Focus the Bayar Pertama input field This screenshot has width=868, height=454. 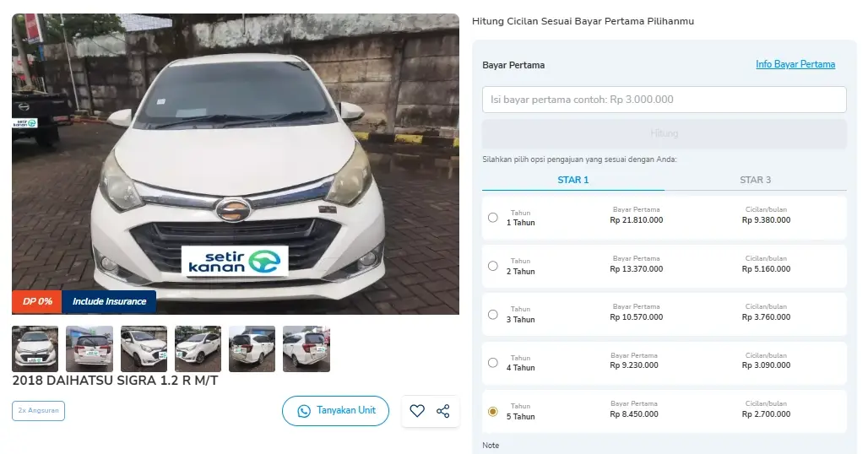pyautogui.click(x=664, y=100)
